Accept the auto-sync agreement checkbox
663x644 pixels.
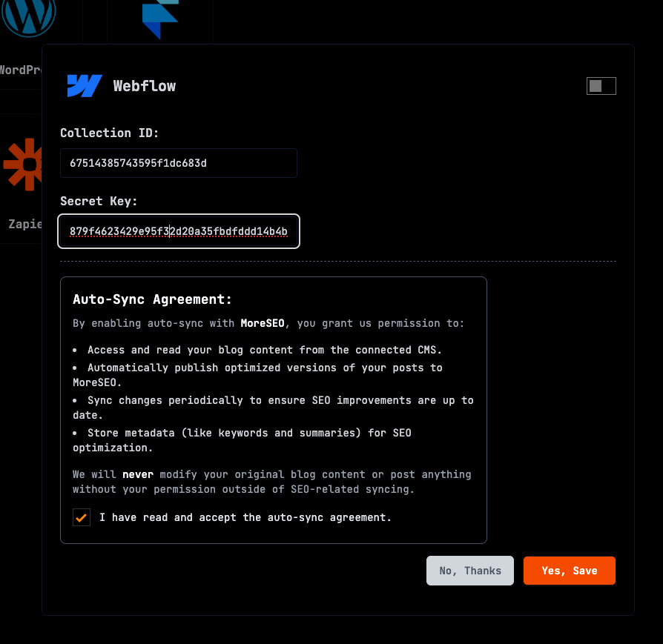point(82,517)
